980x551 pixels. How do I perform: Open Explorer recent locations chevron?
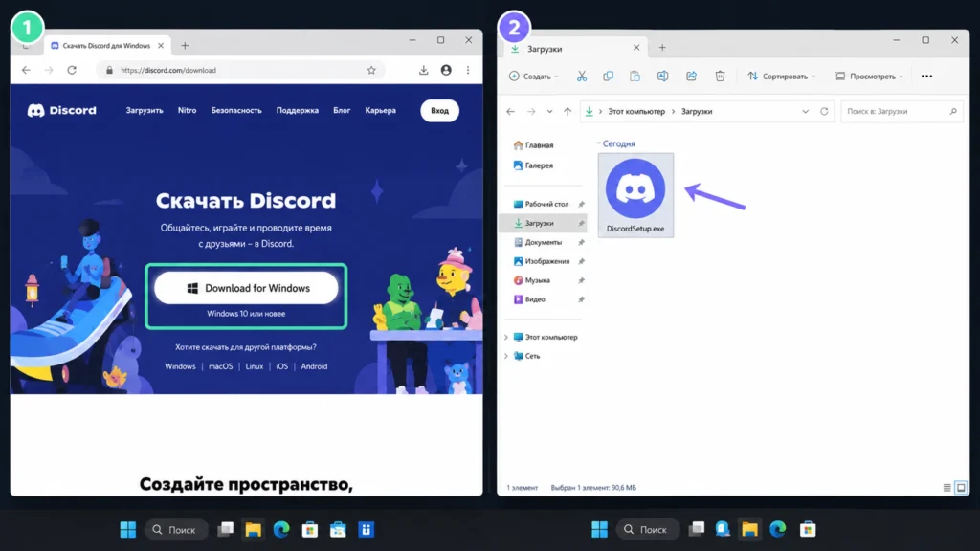click(x=549, y=111)
